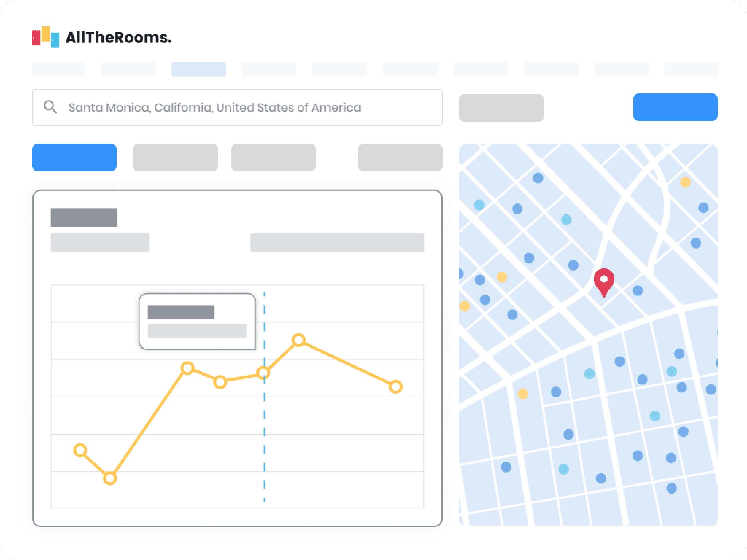Select the red location pin on the map
747x560 pixels.
(604, 283)
